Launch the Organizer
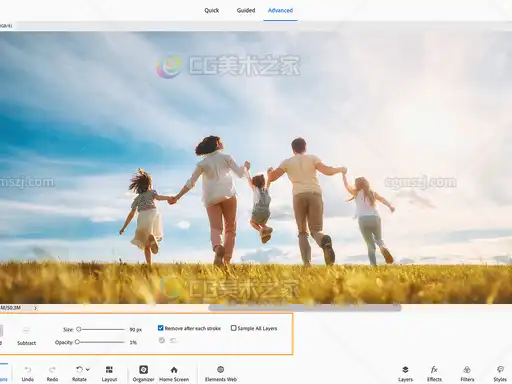Screen dimensions: 512x384 143,374
